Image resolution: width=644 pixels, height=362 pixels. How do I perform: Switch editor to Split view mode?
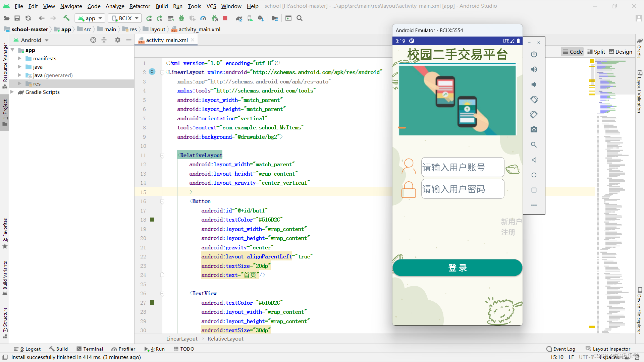point(596,52)
